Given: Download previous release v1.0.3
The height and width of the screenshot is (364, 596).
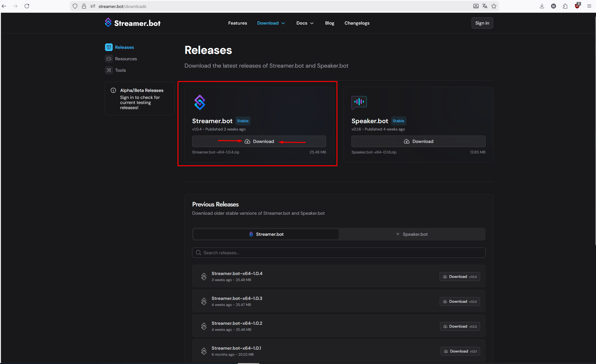Looking at the screenshot, I should (460, 301).
